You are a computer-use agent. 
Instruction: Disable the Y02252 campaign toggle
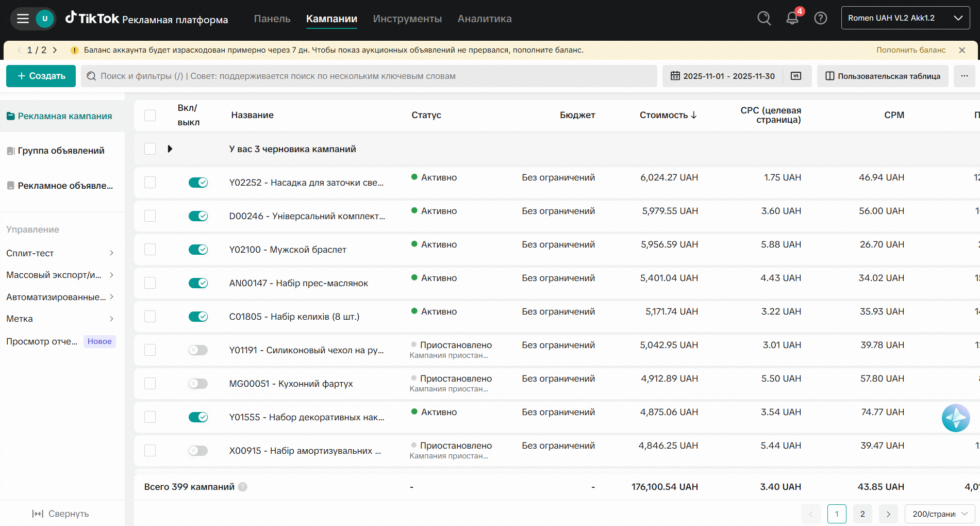click(x=198, y=183)
